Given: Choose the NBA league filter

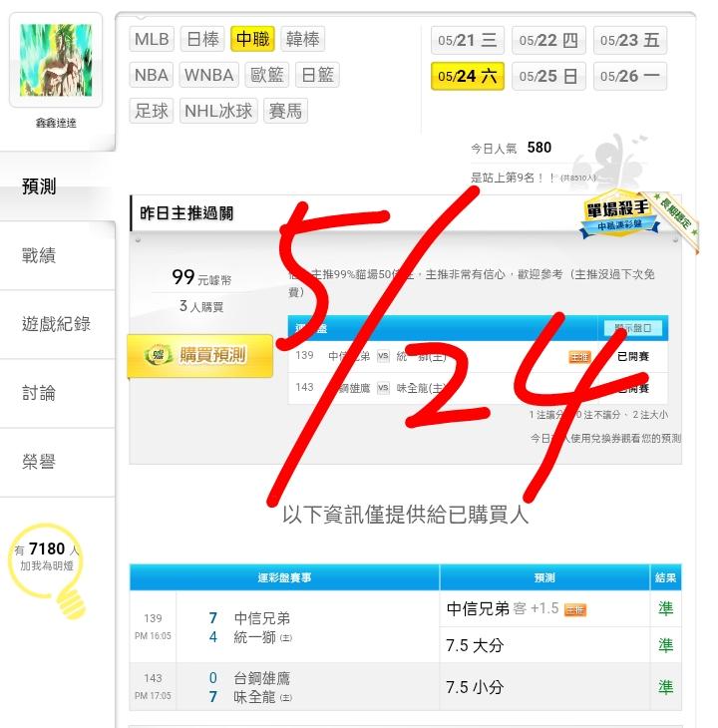Looking at the screenshot, I should (x=152, y=75).
